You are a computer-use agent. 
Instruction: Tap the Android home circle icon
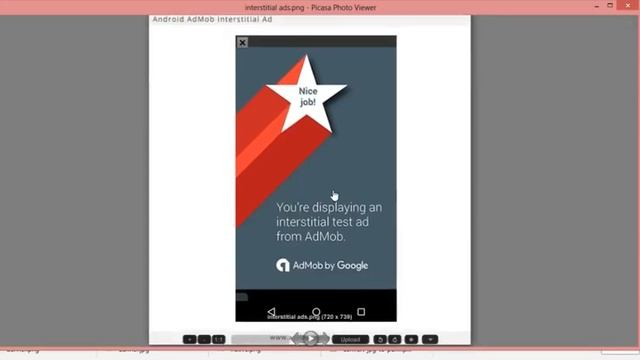pyautogui.click(x=316, y=312)
